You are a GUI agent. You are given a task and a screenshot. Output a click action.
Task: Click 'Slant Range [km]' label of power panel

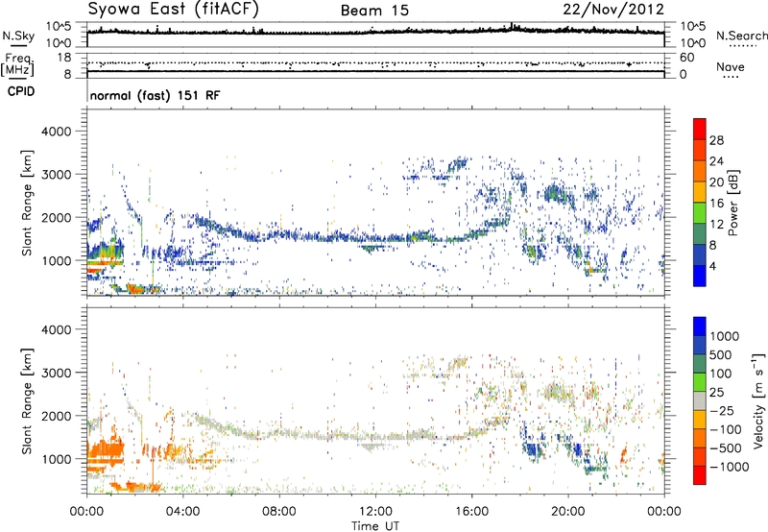coord(27,203)
